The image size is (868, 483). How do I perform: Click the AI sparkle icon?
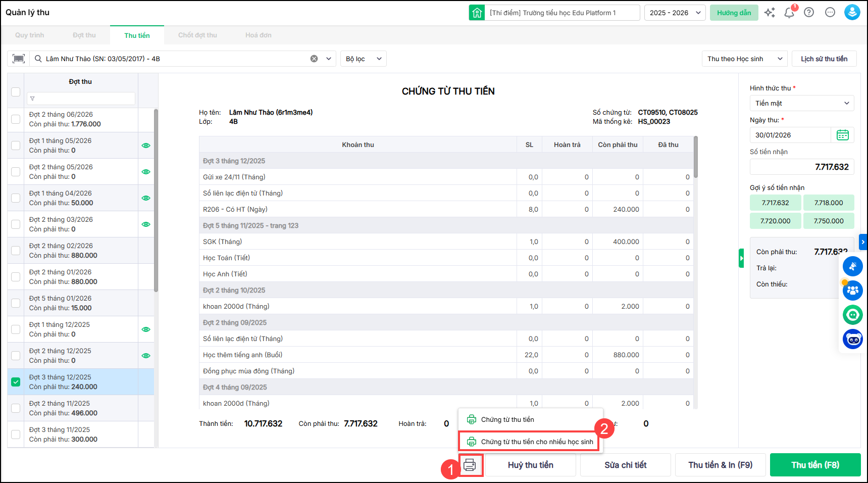click(x=770, y=13)
